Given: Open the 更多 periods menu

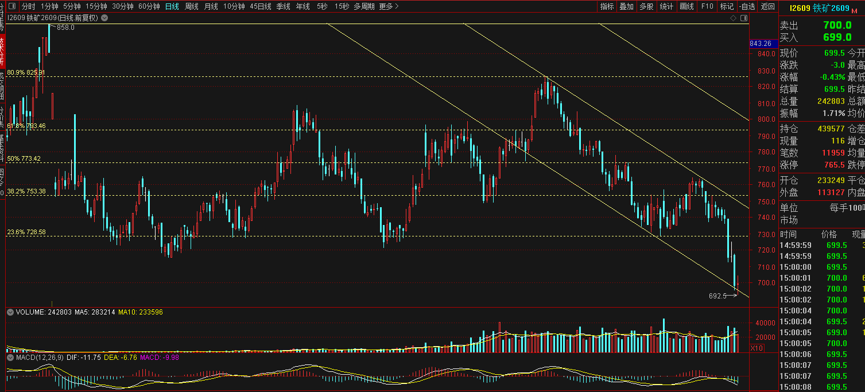Looking at the screenshot, I should 389,7.
